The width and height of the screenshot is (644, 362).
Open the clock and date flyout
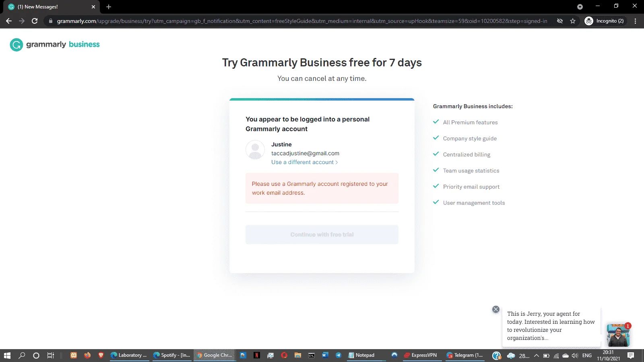(608, 356)
